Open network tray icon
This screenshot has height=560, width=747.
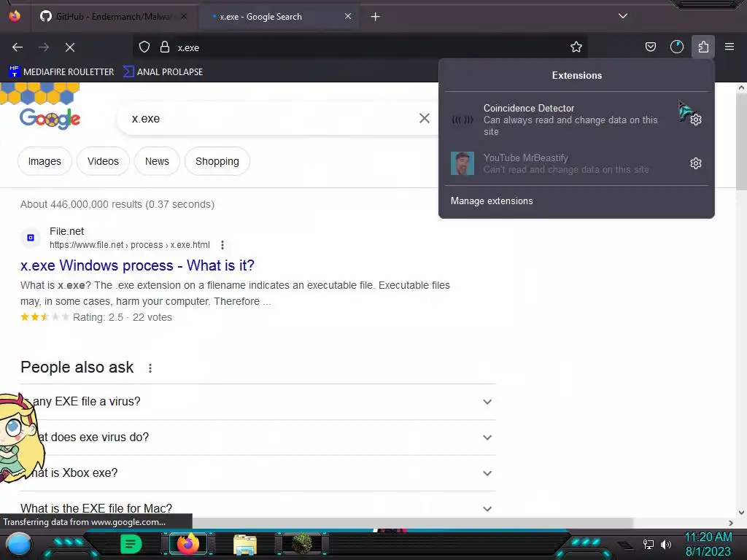[648, 544]
